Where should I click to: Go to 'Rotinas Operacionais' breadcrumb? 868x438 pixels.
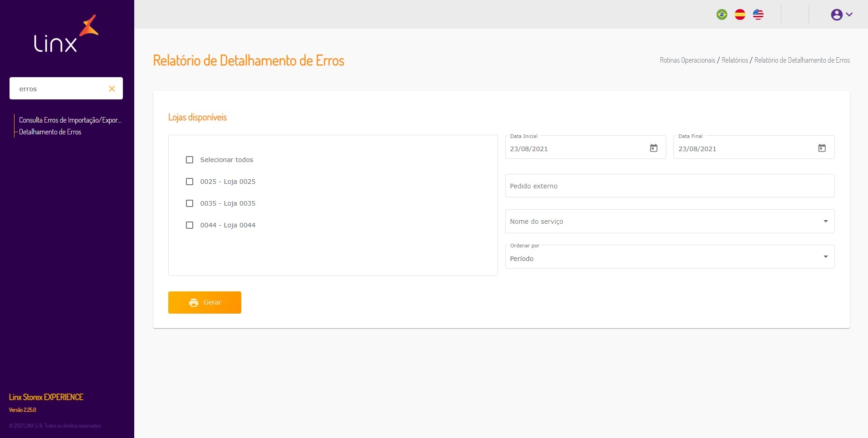point(688,60)
